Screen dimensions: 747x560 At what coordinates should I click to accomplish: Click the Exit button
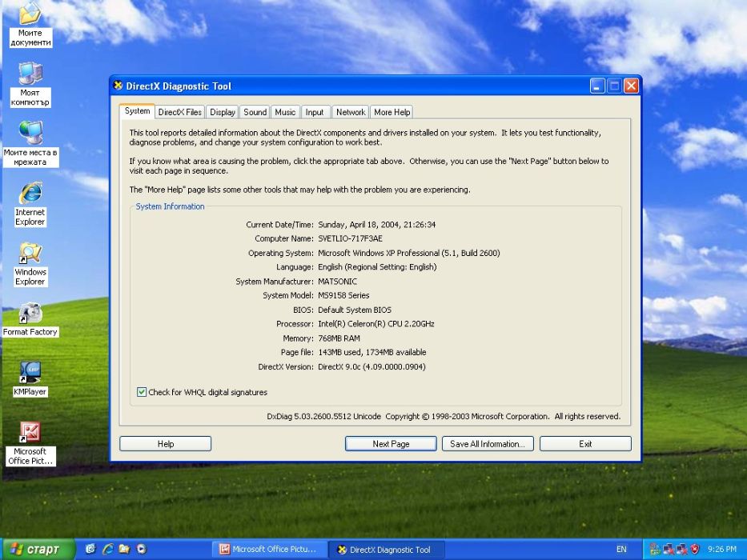[x=585, y=444]
